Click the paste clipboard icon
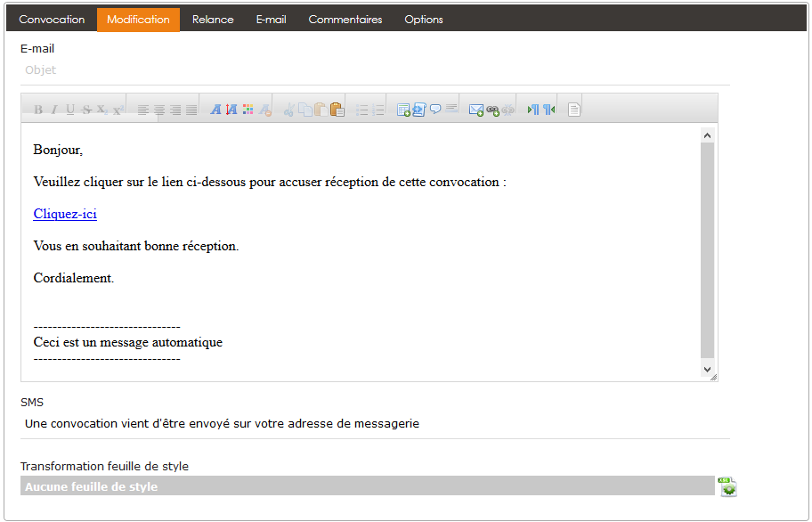812x522 pixels. (337, 110)
